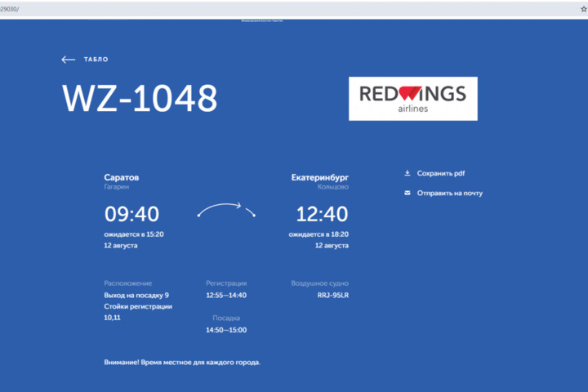Click the back arrow next to ТАБЛО

coord(69,60)
